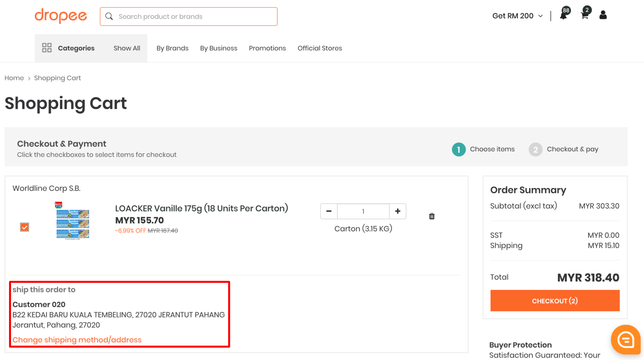
Task: Decrease LOACKER quantity with minus button
Action: point(329,211)
